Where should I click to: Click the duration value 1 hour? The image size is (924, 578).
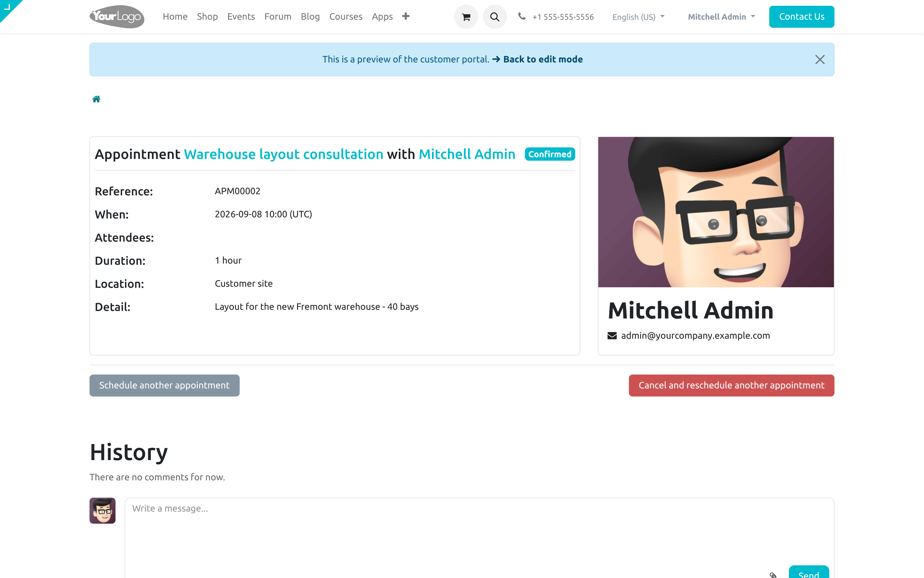(x=228, y=260)
